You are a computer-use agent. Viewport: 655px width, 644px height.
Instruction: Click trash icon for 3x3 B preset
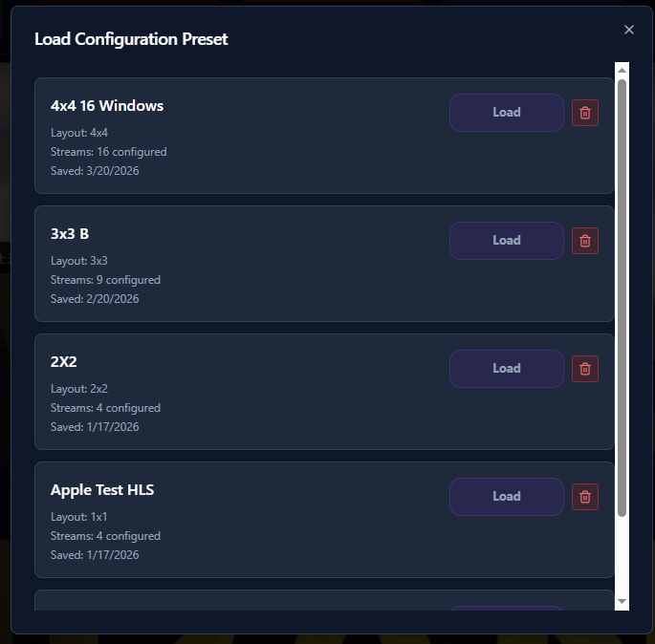(x=585, y=241)
